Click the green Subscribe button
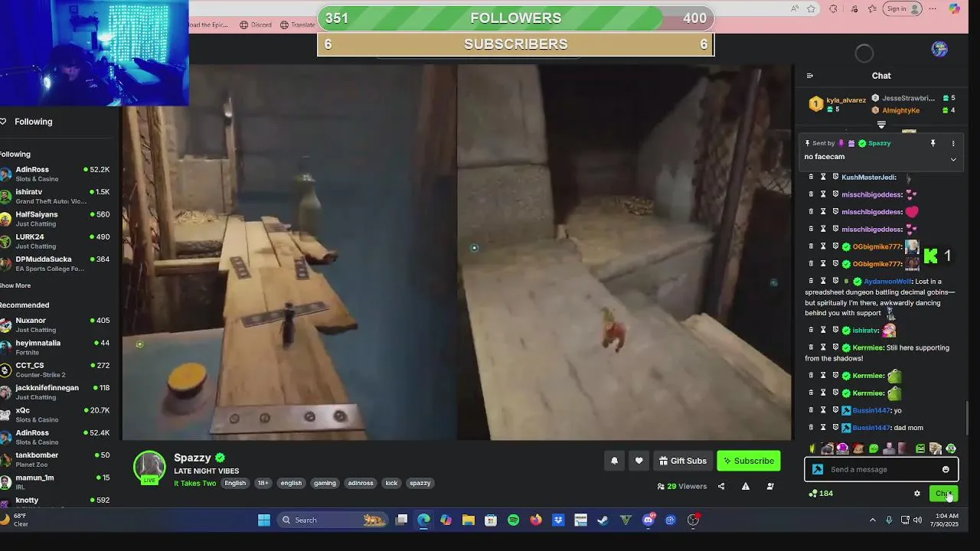The height and width of the screenshot is (551, 980). click(x=749, y=461)
